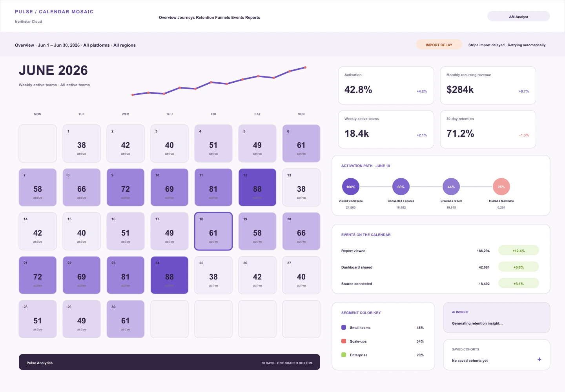Click the Northstar Cloud workspace name

(x=28, y=22)
